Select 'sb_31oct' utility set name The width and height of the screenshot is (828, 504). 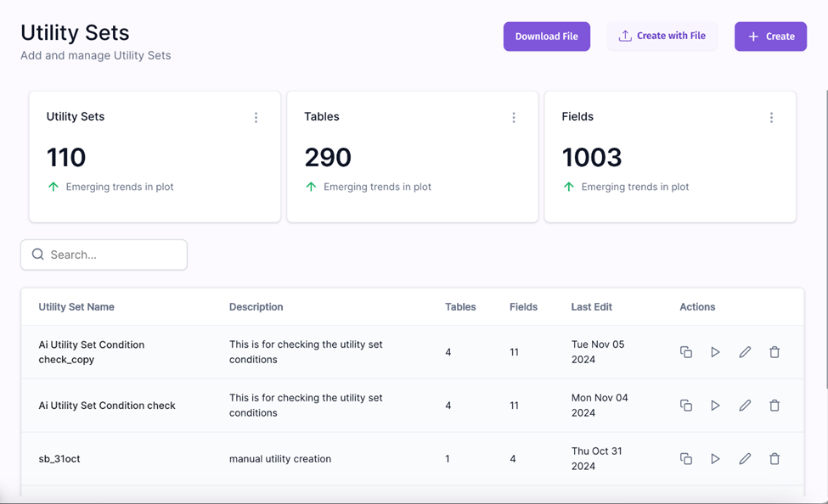click(x=59, y=459)
